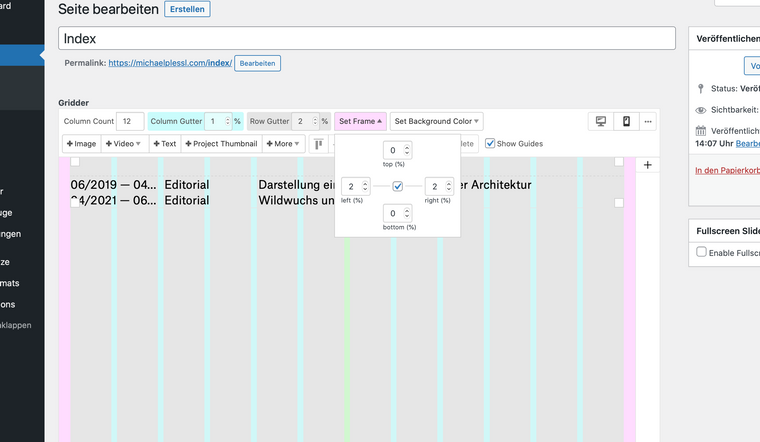Open the three-dots more options menu
The height and width of the screenshot is (442, 760).
(x=648, y=121)
